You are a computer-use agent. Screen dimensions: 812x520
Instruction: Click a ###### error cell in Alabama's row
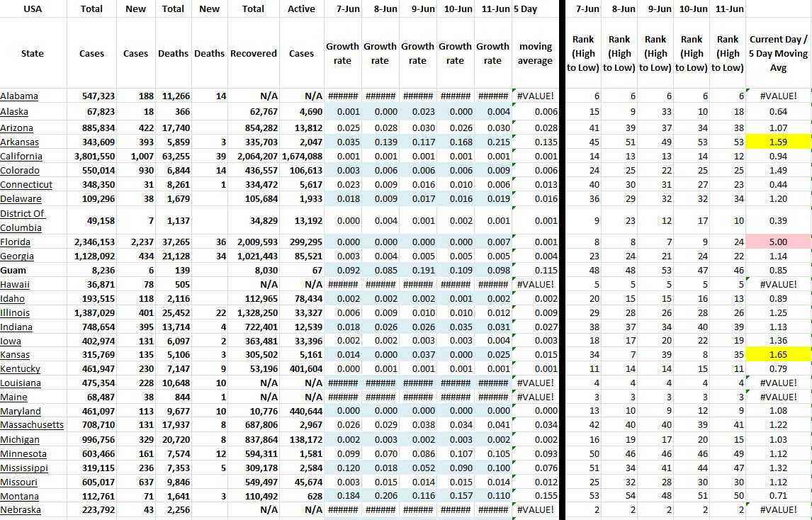(342, 95)
